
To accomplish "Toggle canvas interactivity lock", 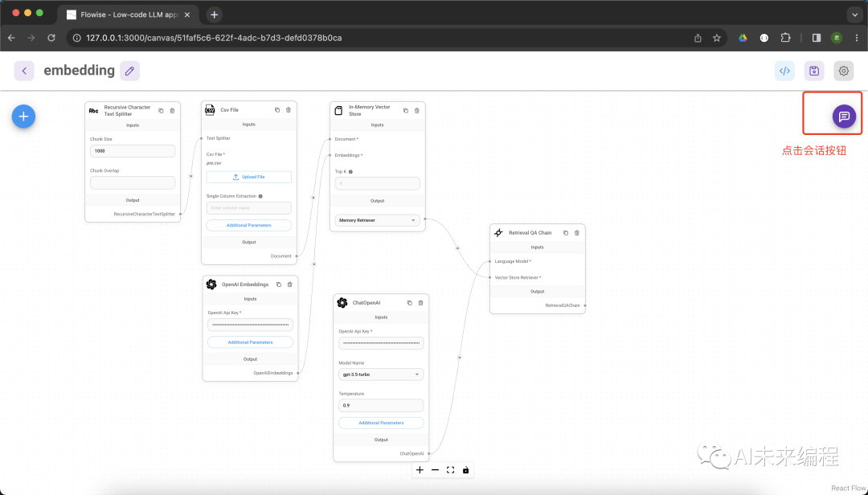I will pos(465,470).
